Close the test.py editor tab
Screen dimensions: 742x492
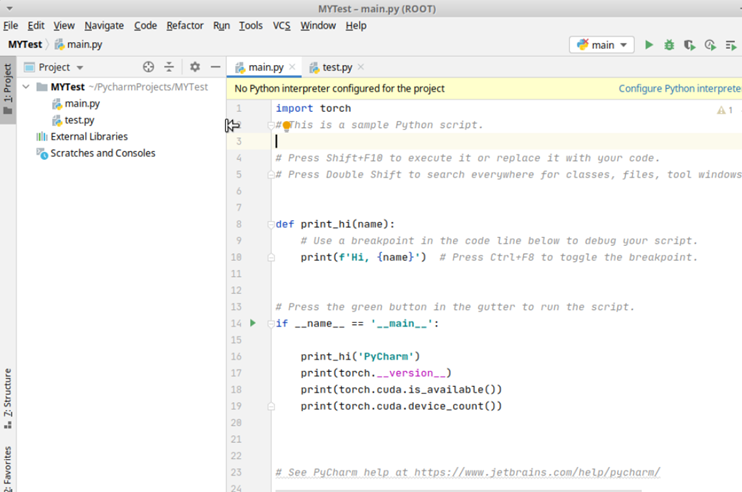click(x=361, y=67)
